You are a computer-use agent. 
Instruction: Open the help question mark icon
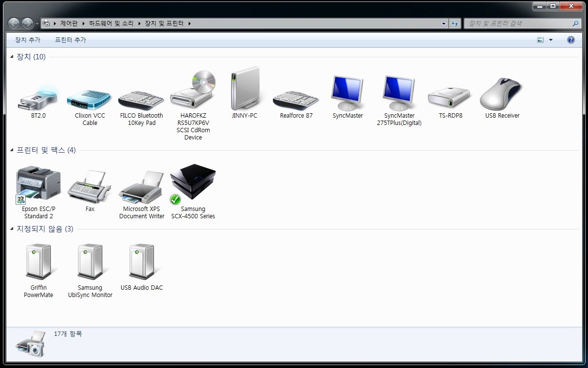click(571, 40)
